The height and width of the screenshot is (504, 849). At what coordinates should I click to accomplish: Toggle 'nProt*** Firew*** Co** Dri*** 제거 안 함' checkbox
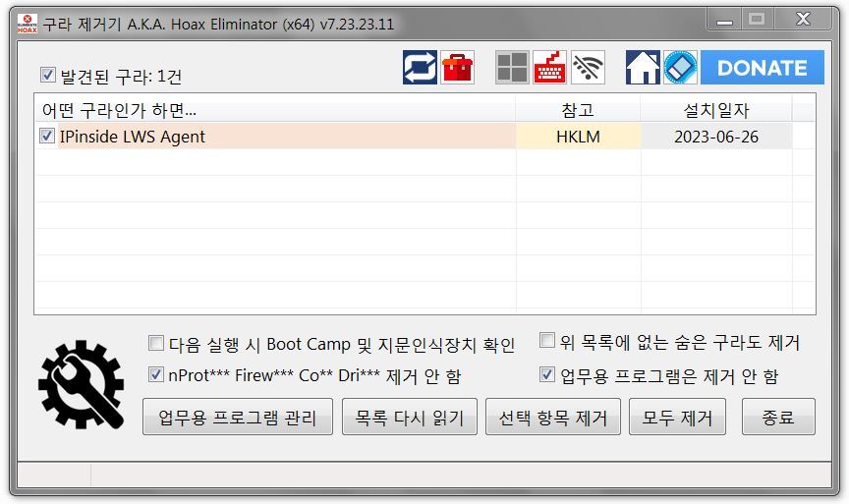(x=156, y=374)
